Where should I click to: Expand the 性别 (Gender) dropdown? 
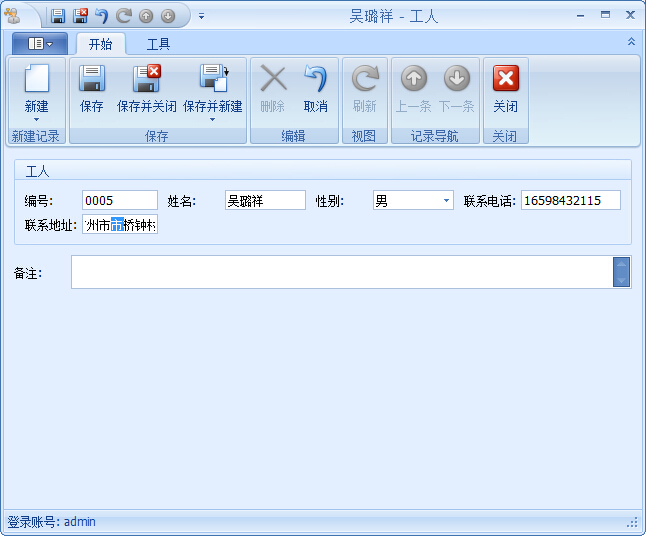pos(446,201)
